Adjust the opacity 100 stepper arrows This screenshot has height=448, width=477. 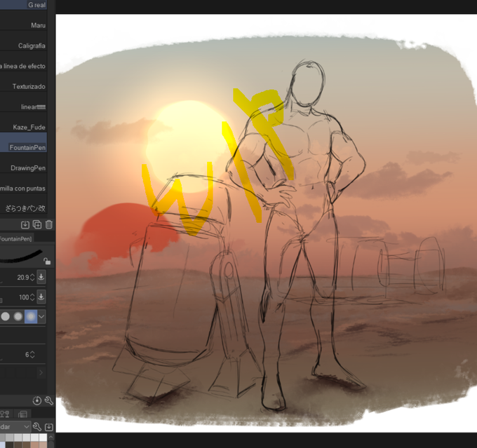(x=32, y=297)
